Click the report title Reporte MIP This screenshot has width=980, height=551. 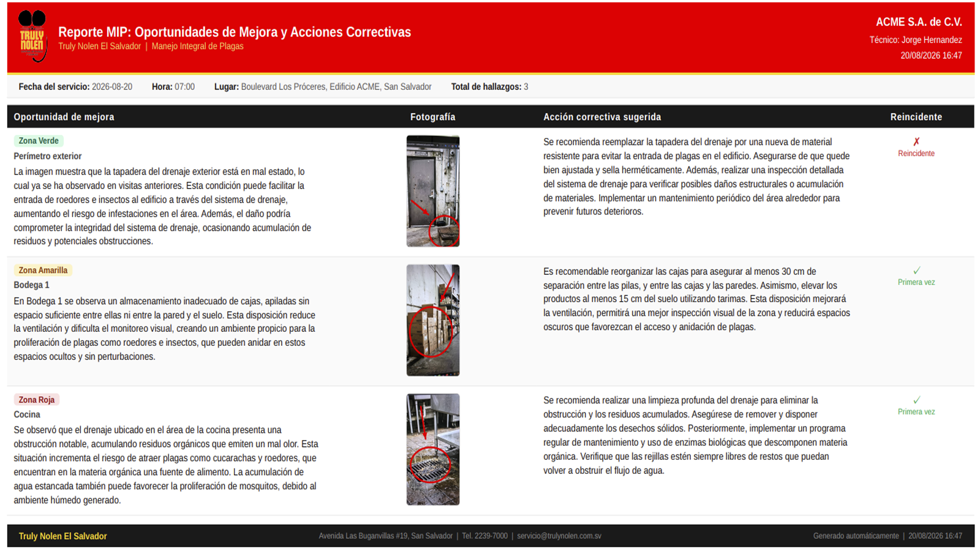(235, 32)
